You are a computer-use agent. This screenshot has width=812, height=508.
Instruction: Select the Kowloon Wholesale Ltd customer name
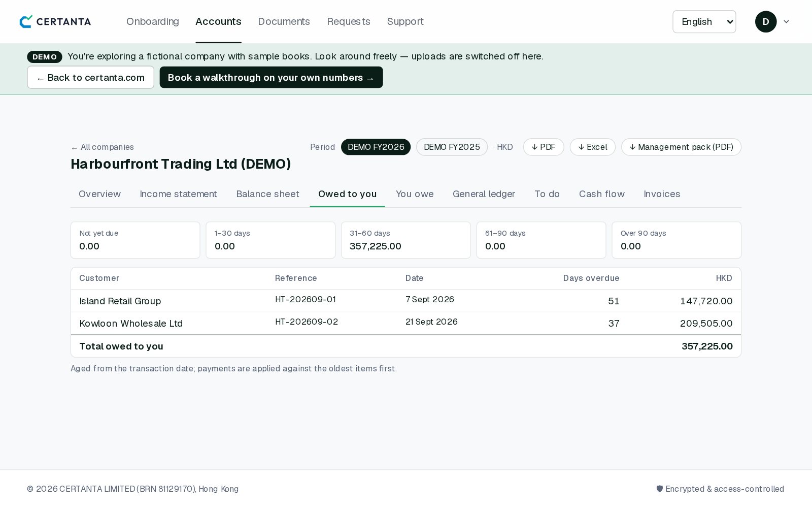pyautogui.click(x=131, y=324)
